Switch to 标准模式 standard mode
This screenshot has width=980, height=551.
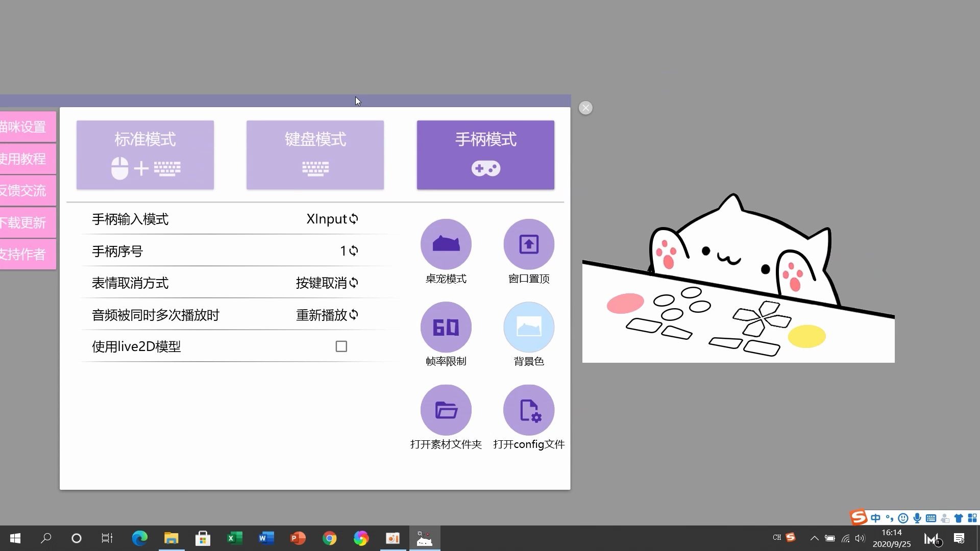coord(145,155)
